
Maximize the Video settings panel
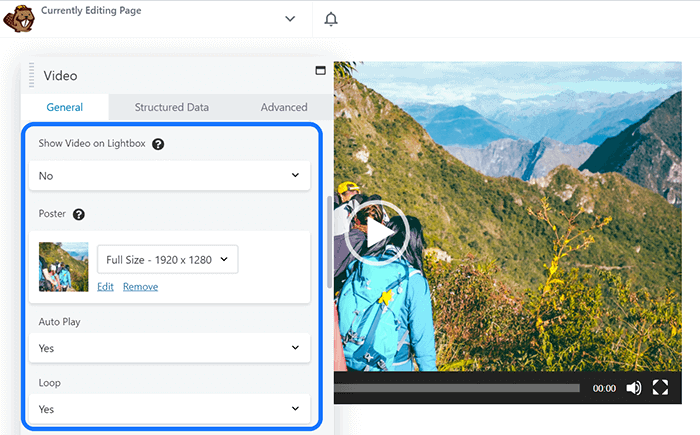point(320,70)
